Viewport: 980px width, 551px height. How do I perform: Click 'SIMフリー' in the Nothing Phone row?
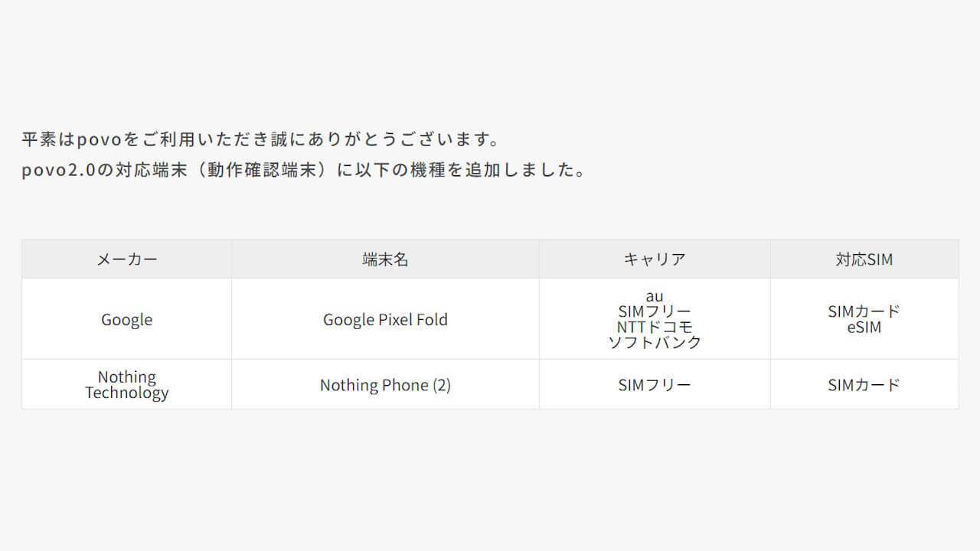655,385
